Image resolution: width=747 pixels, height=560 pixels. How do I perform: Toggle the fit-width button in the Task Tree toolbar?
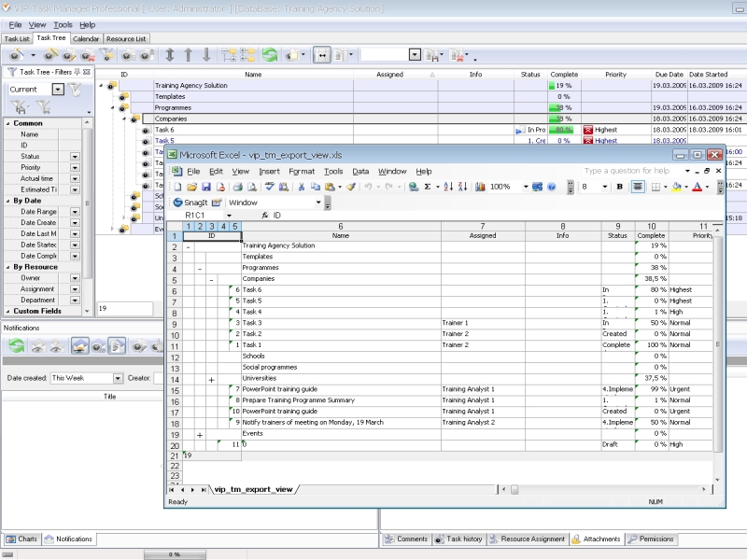[321, 55]
